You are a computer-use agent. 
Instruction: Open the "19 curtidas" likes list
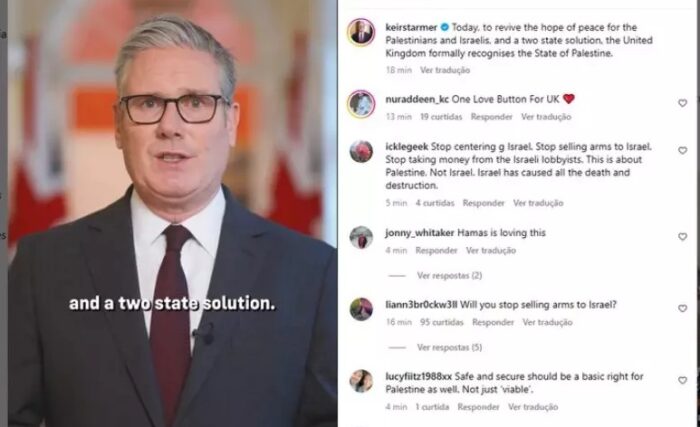[441, 117]
